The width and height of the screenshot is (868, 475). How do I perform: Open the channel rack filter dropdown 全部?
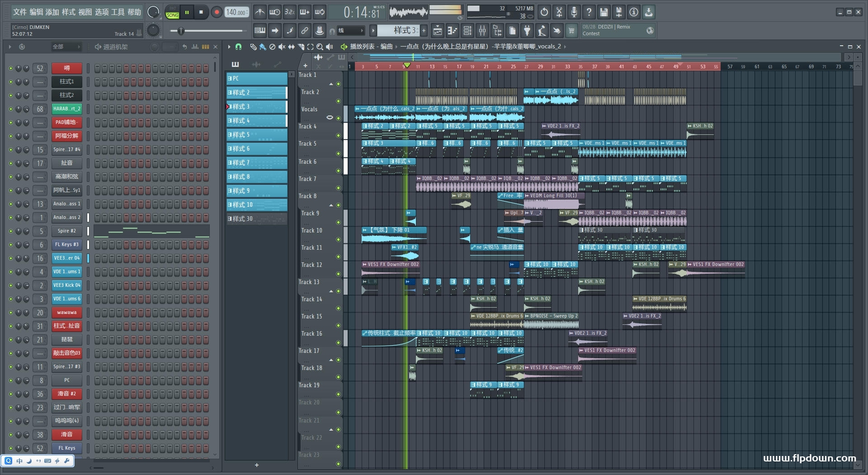(66, 47)
